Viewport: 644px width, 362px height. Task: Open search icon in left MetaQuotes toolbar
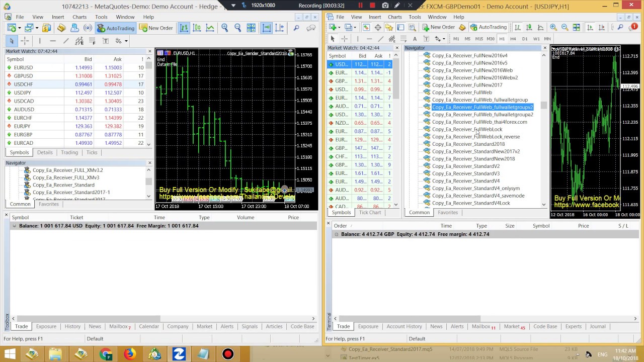coord(296,28)
